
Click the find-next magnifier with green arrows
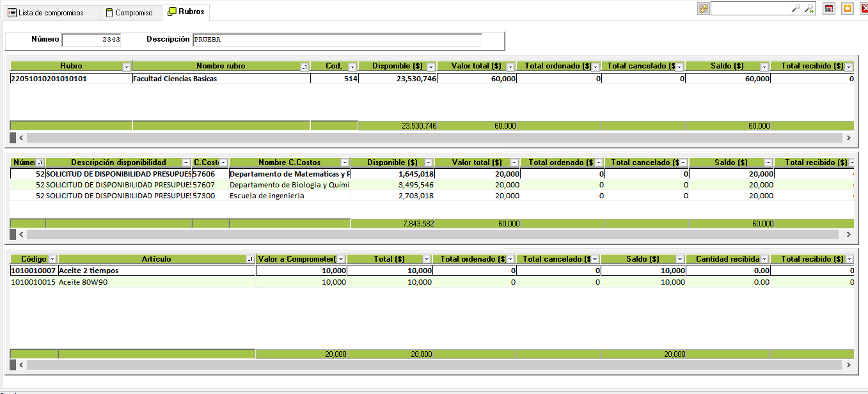810,8
